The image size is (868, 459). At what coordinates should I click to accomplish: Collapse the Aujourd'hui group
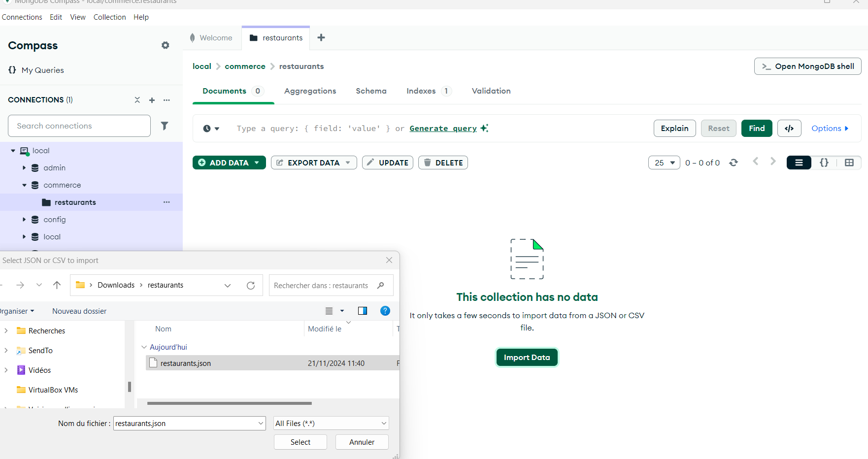(x=144, y=347)
